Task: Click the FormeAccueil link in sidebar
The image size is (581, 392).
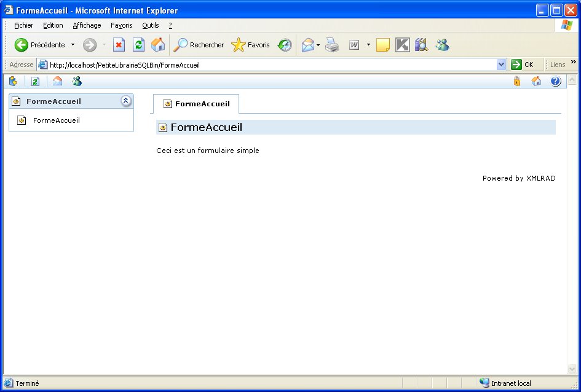Action: (x=56, y=120)
